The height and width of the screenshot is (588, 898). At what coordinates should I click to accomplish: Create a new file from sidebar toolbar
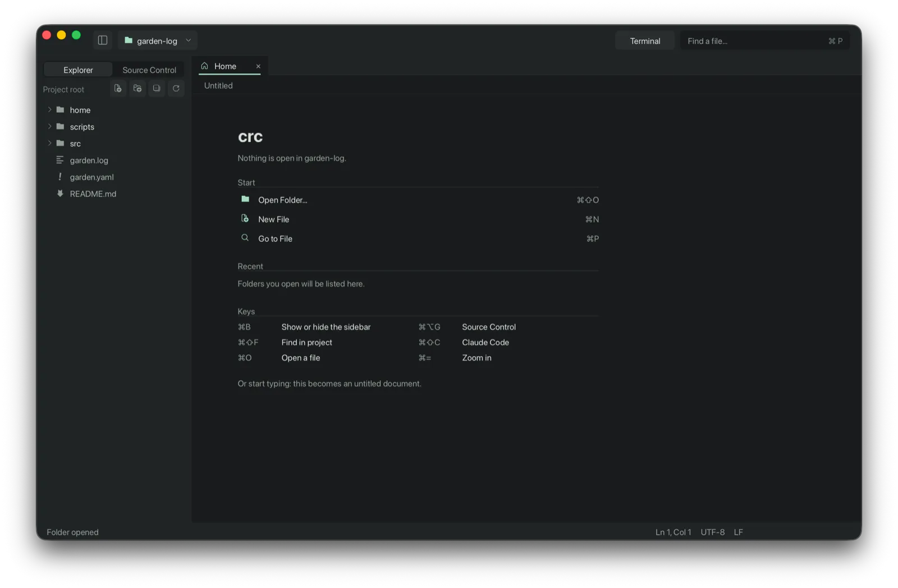[x=118, y=89]
